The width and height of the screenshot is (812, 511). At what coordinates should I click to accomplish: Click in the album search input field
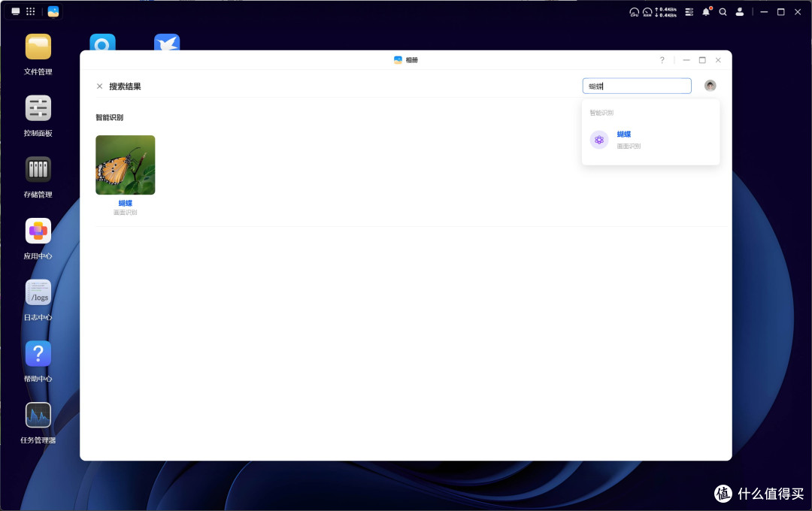point(637,86)
